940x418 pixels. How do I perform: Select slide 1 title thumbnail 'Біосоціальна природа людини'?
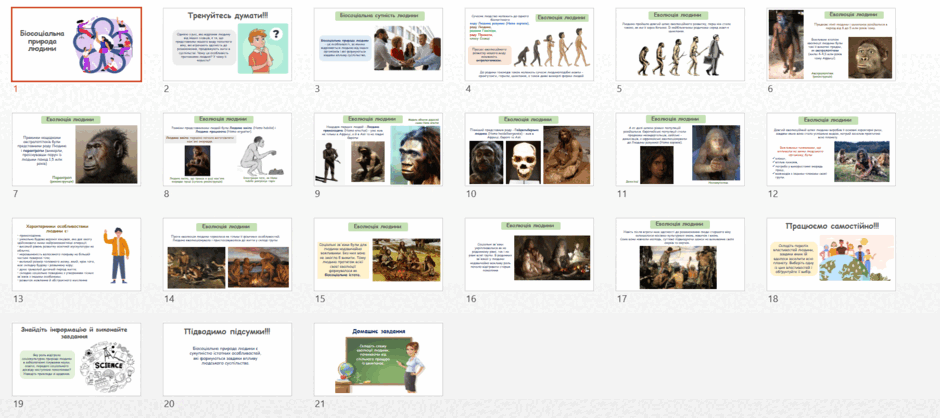pos(77,44)
